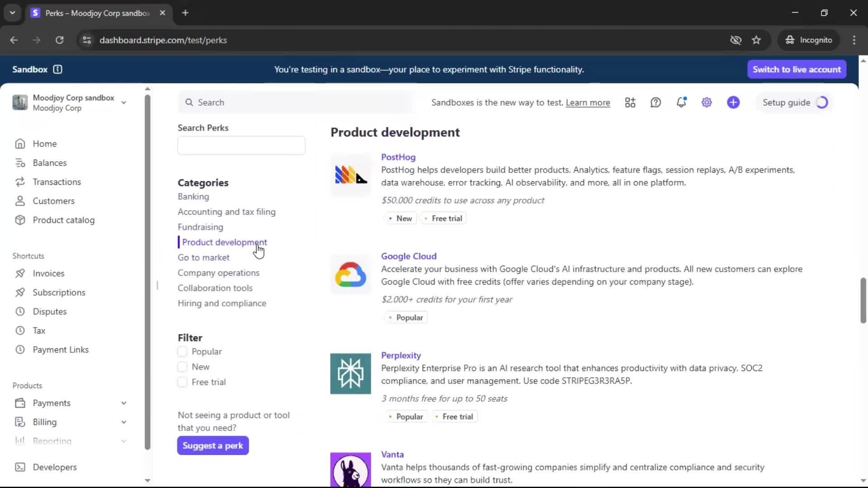Open the PostHog perk link

[398, 157]
